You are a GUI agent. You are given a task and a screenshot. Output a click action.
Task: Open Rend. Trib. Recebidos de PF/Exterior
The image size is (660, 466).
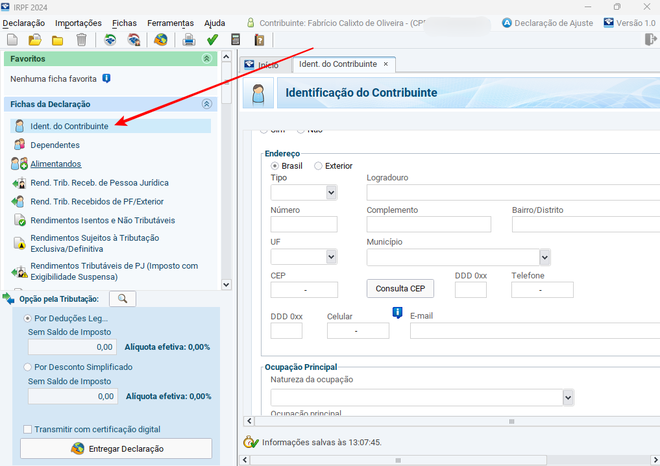point(97,202)
